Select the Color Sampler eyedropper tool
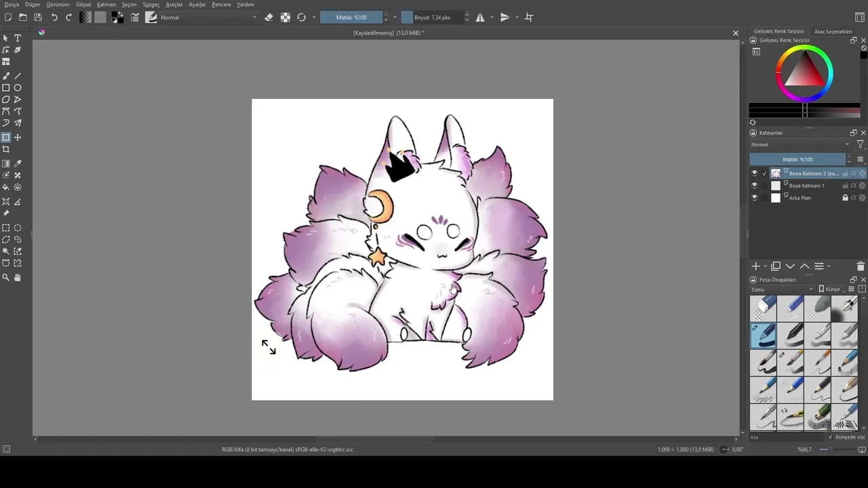Viewport: 868px width, 488px height. click(18, 163)
